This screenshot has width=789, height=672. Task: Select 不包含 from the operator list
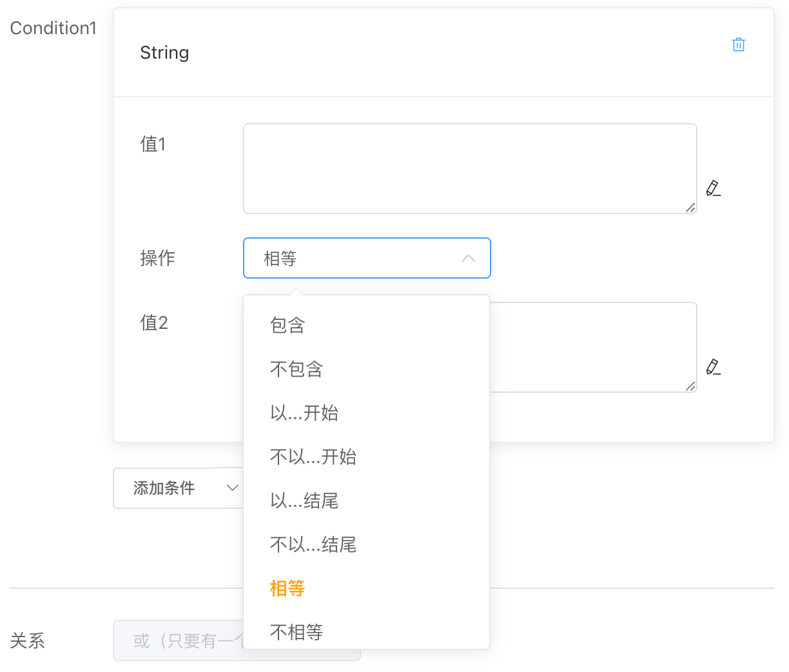[296, 369]
